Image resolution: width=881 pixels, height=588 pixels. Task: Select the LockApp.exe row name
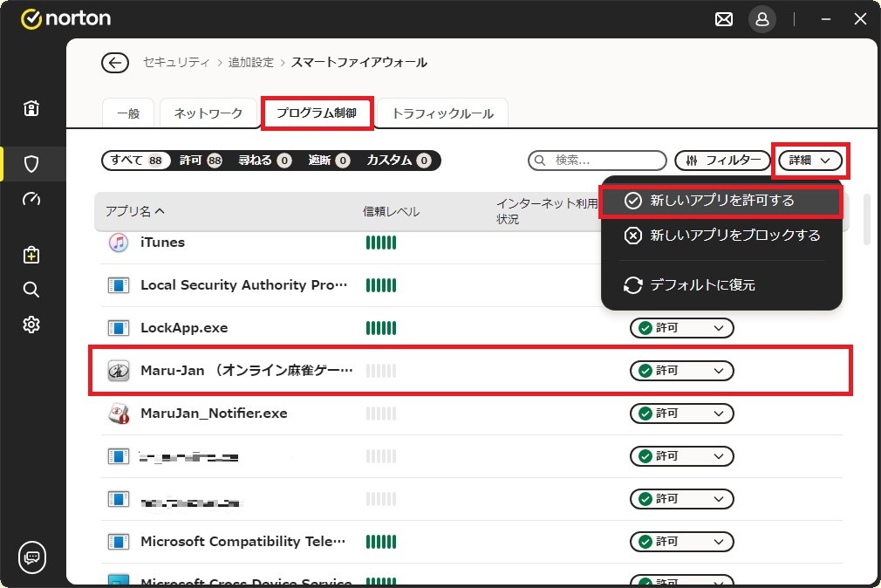[x=184, y=328]
